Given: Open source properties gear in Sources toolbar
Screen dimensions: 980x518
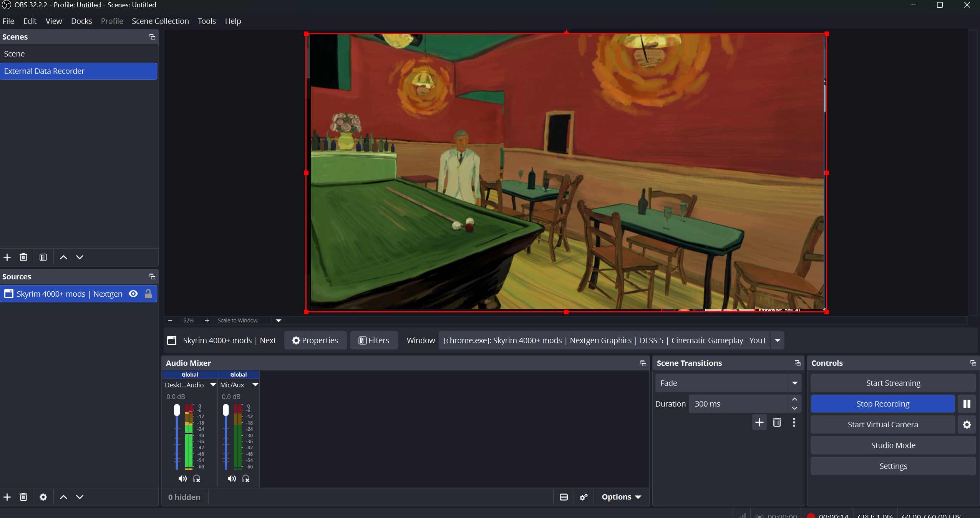Looking at the screenshot, I should coord(43,497).
